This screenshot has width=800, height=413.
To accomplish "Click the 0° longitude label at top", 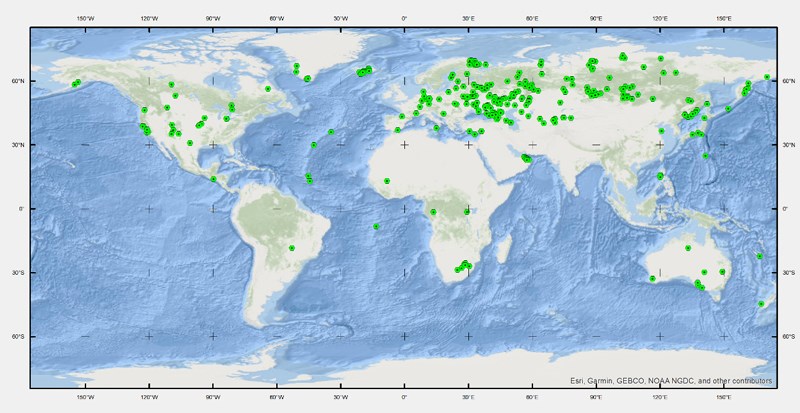I will click(404, 18).
